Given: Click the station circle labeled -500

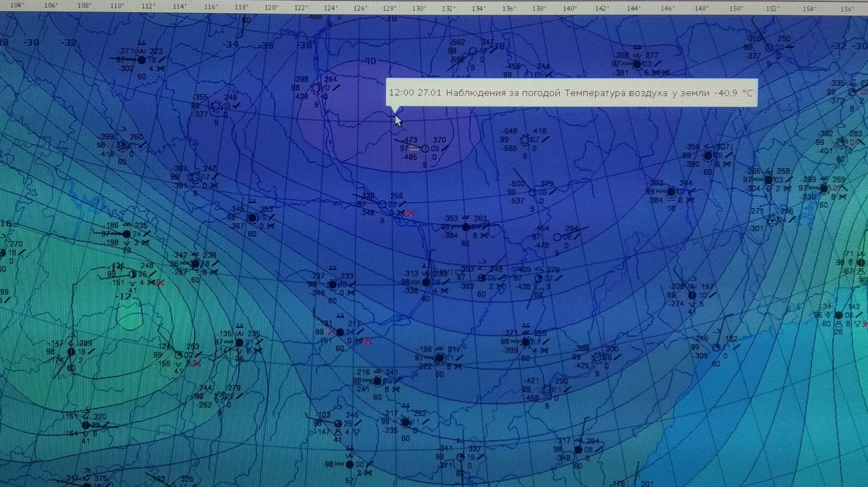Looking at the screenshot, I should click(x=532, y=193).
